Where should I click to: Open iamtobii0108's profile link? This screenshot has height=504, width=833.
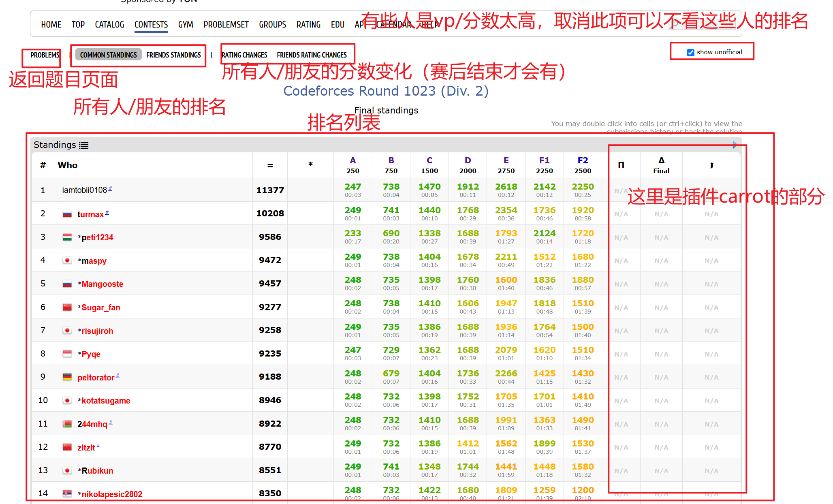click(84, 190)
